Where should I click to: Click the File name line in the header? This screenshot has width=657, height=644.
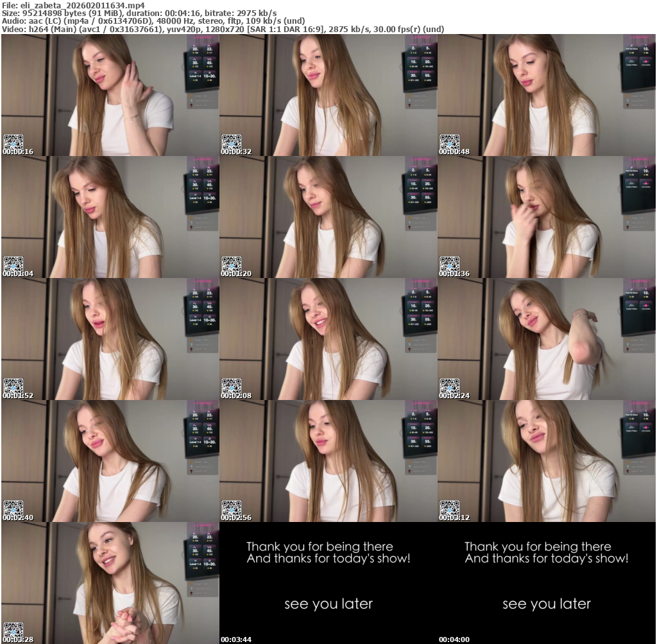(73, 5)
